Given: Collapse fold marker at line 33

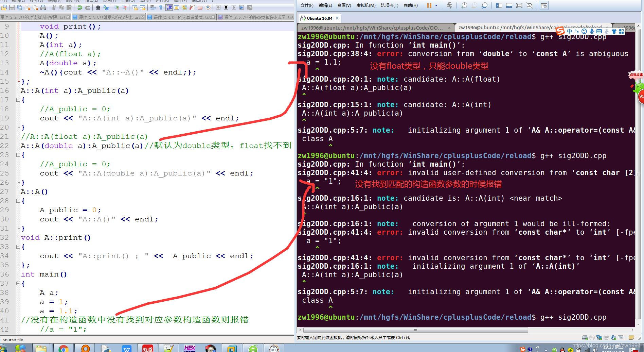Looking at the screenshot, I should (18, 247).
